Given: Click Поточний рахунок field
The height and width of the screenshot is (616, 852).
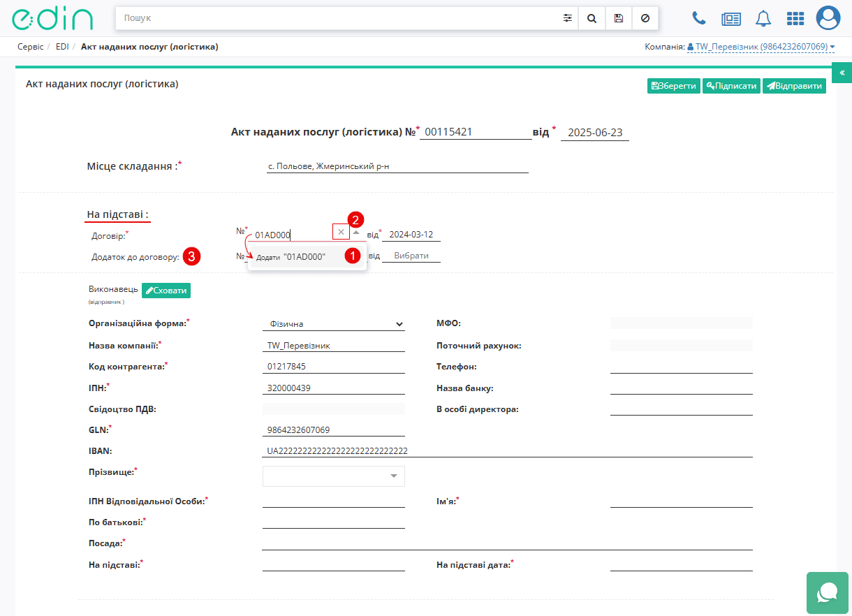Looking at the screenshot, I should [682, 345].
